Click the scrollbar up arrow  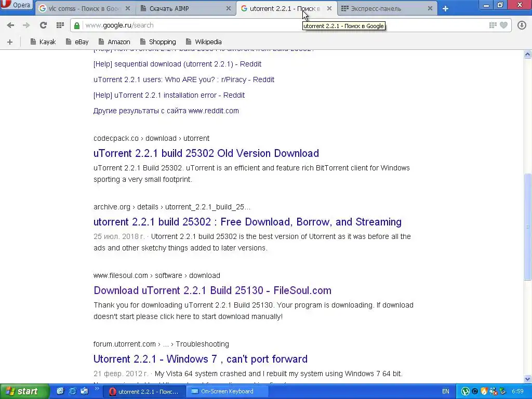pyautogui.click(x=527, y=54)
